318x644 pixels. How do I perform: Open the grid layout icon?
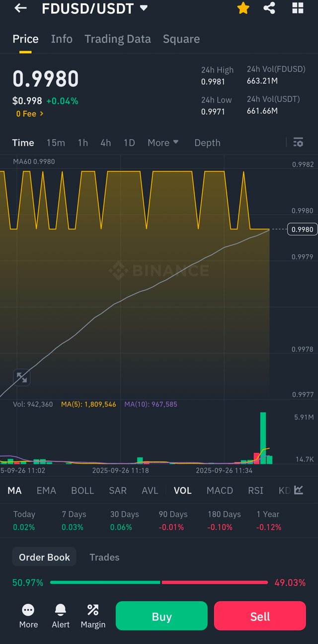coord(298,8)
